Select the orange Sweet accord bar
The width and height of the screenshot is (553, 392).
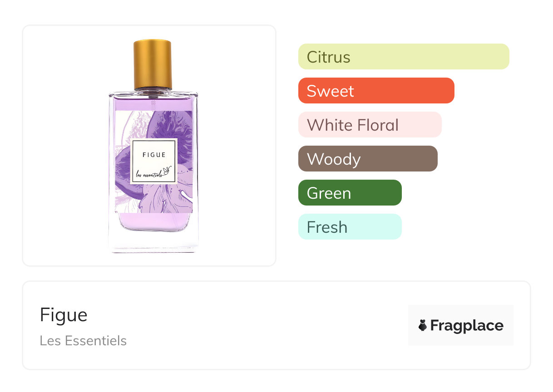click(376, 91)
